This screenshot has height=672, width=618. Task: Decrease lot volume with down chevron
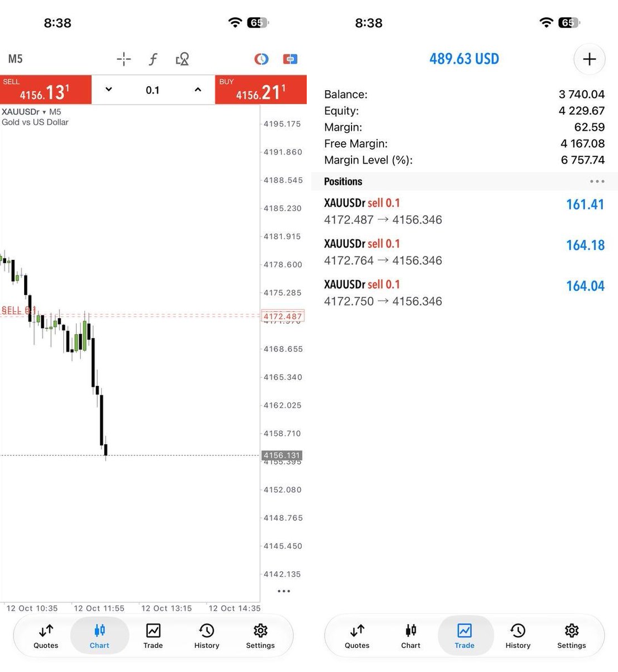109,90
